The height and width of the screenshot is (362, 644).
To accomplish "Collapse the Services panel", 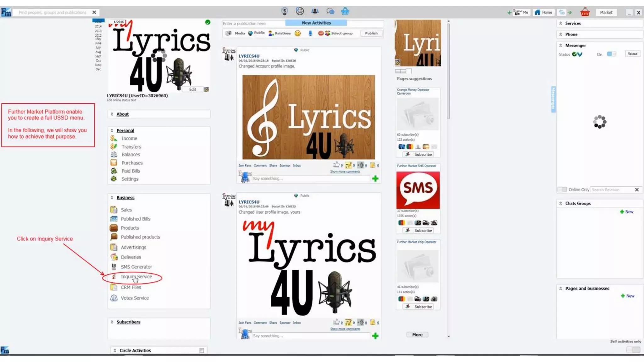I will [561, 23].
